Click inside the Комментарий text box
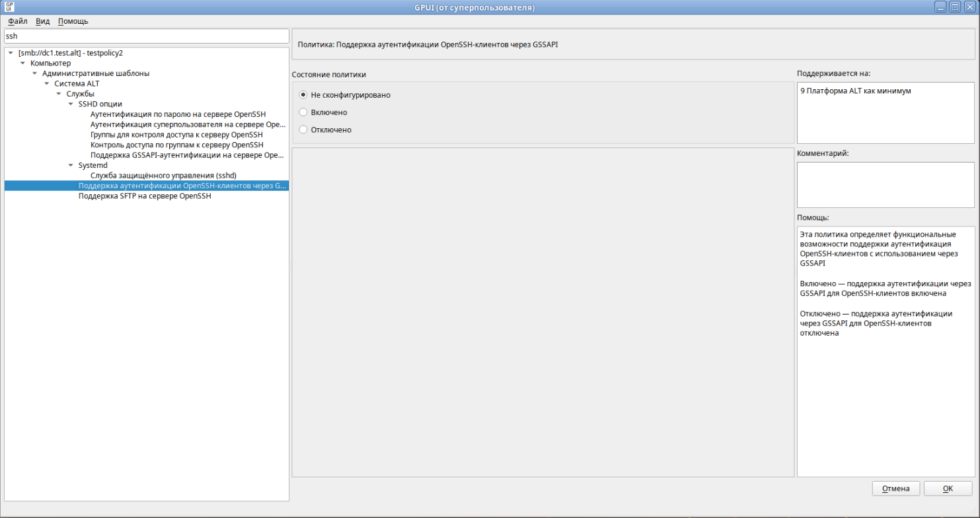The image size is (980, 518). (x=886, y=185)
